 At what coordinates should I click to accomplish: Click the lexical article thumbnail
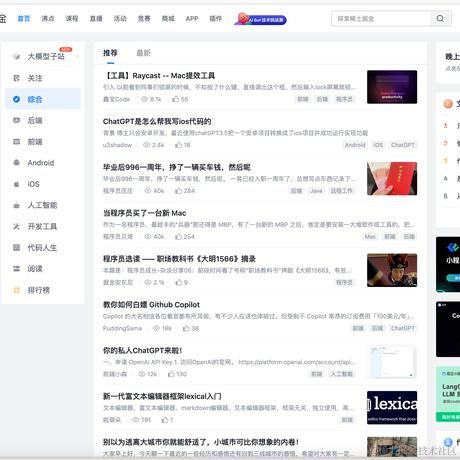(392, 408)
